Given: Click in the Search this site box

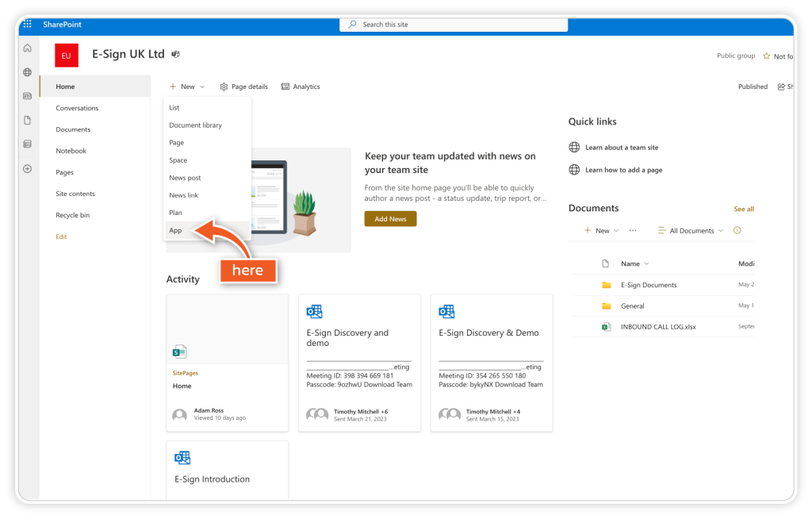Looking at the screenshot, I should tap(454, 25).
